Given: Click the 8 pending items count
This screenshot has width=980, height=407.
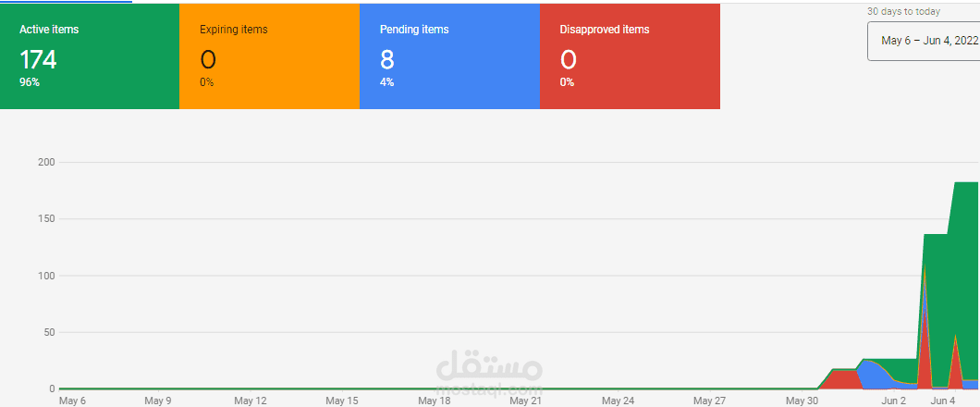Looking at the screenshot, I should pyautogui.click(x=386, y=60).
